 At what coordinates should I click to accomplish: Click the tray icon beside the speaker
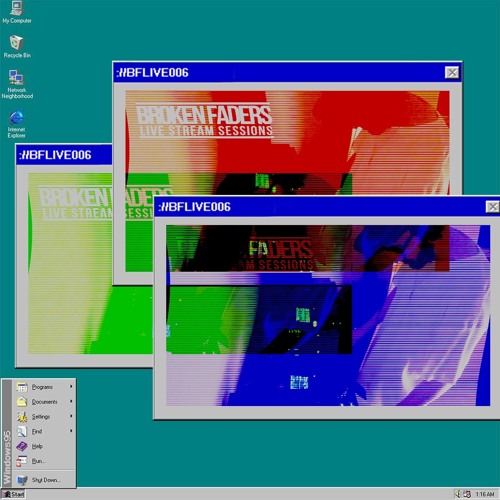467,494
